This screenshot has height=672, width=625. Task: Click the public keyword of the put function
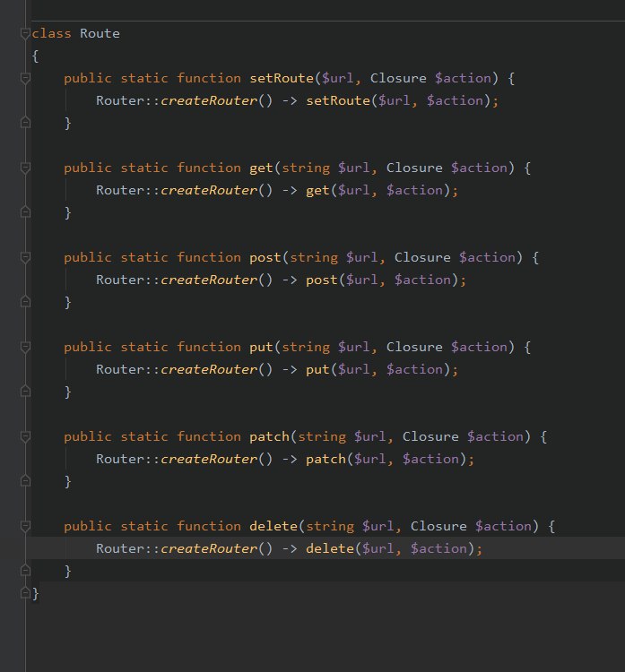coord(88,347)
